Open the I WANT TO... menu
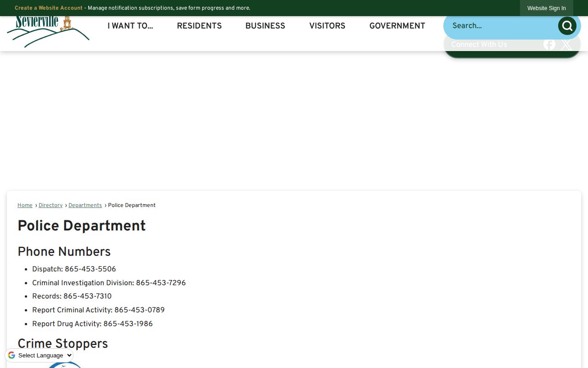The image size is (588, 368). [130, 26]
